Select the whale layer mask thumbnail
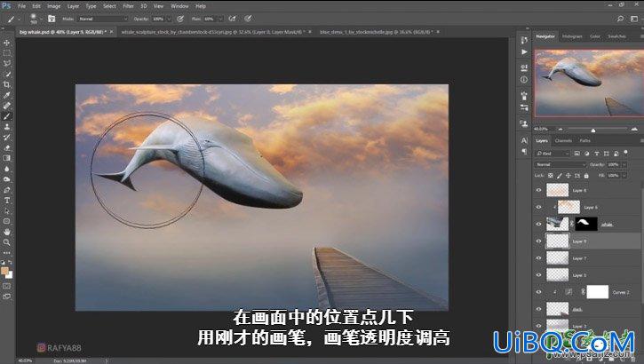 point(586,224)
